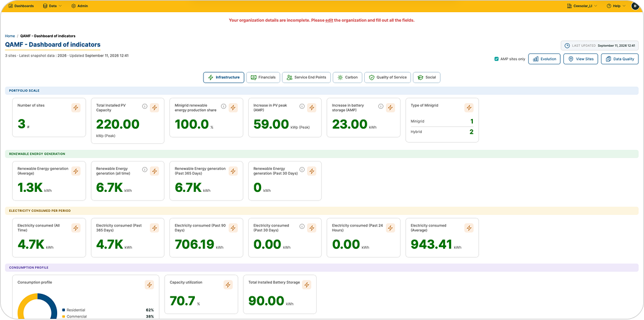Click lightning icon on Electricity consumed (Past 90 Days)
The width and height of the screenshot is (644, 320).
pos(233,228)
